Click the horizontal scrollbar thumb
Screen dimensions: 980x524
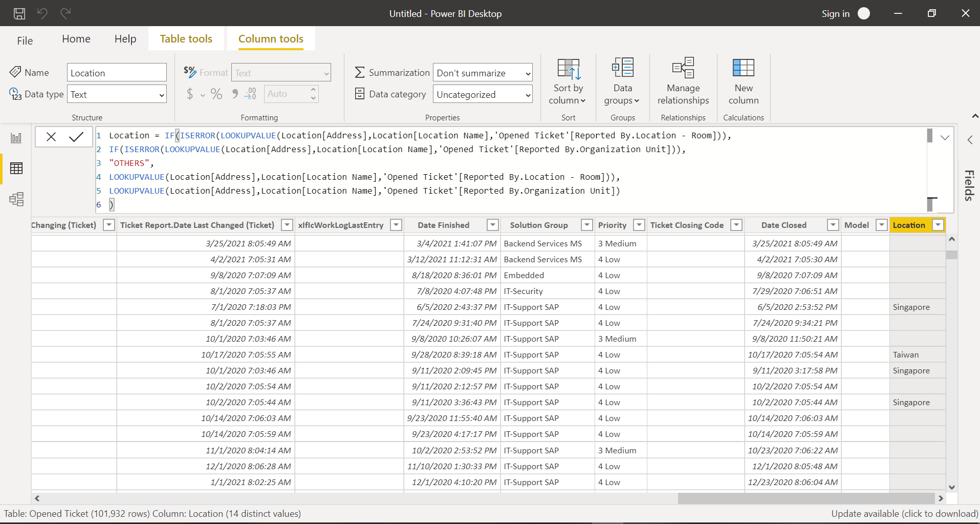[806, 498]
